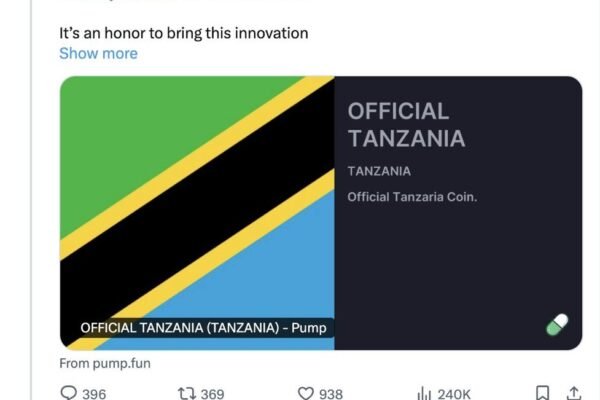Viewport: 600px width, 400px height.
Task: Click the 938 likes count
Action: tap(331, 394)
